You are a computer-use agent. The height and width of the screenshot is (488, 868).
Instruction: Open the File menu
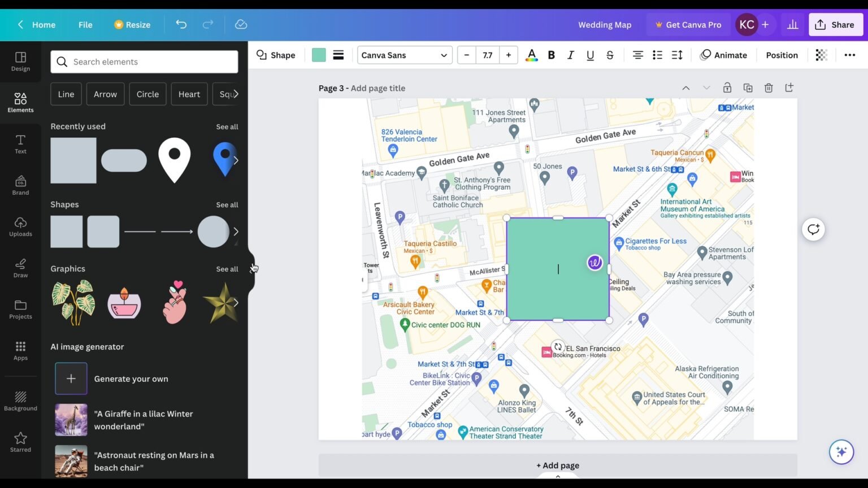(85, 24)
